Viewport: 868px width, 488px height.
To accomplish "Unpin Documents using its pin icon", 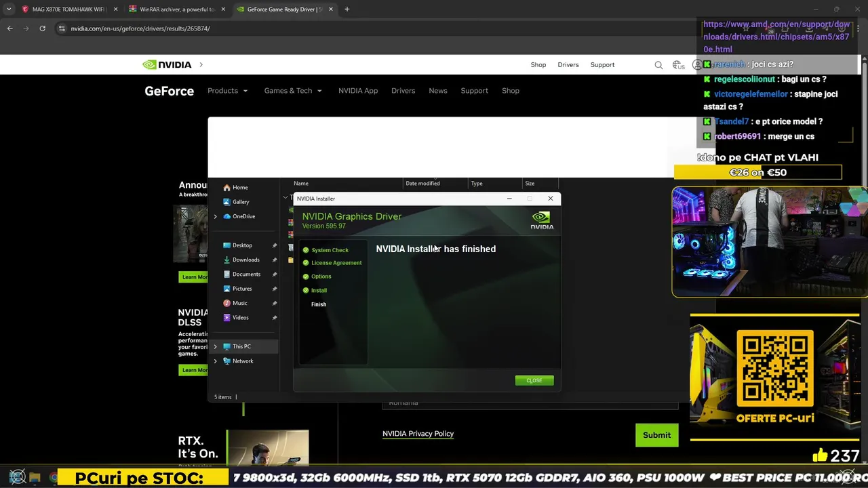I will tap(274, 274).
